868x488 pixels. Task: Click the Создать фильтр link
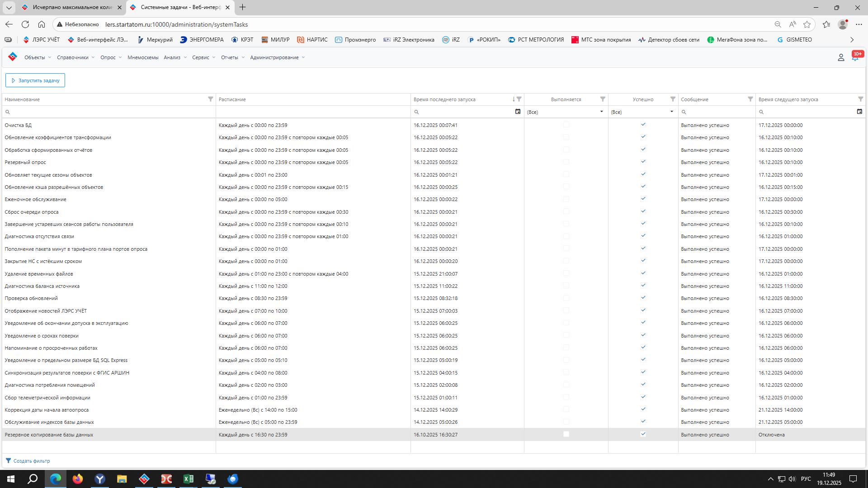pos(31,461)
